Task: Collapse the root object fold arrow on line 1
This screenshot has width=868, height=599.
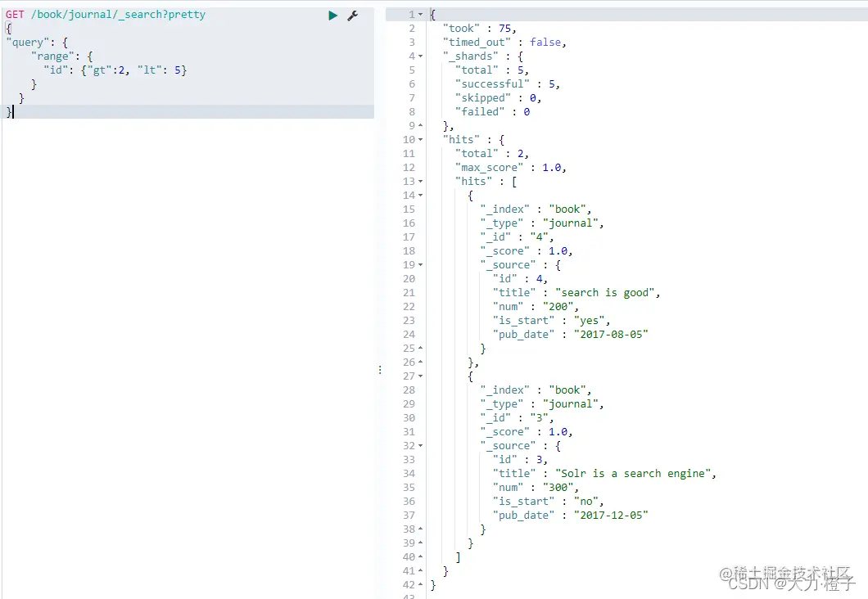Action: tap(421, 15)
